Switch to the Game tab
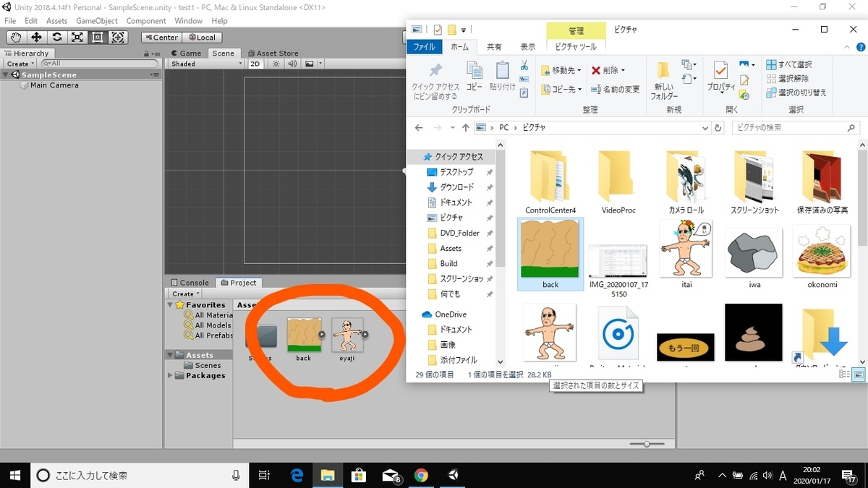868x488 pixels. coord(186,53)
